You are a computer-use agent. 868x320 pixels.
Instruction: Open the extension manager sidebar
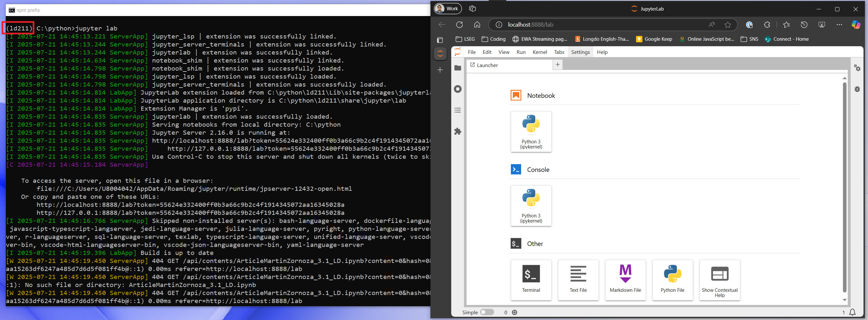[x=458, y=131]
